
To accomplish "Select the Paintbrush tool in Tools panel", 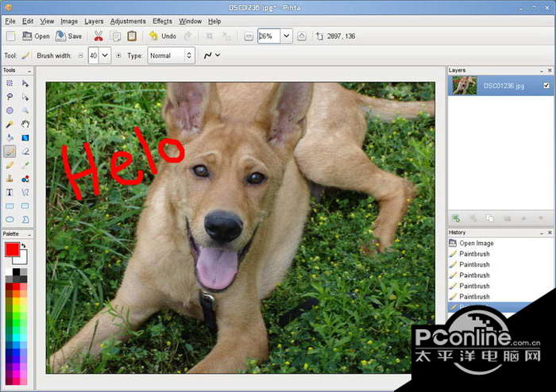I will tap(10, 152).
